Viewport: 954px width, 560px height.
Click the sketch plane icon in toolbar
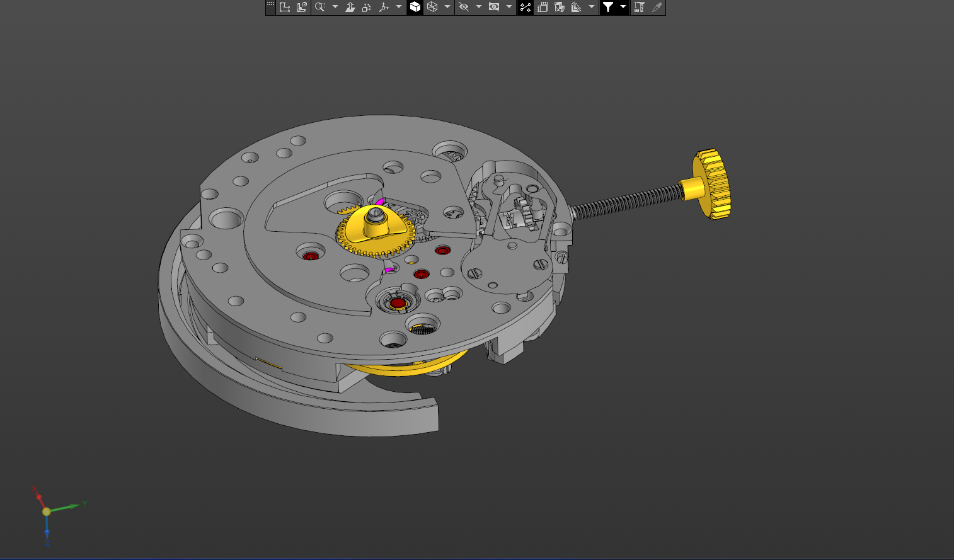(x=285, y=7)
